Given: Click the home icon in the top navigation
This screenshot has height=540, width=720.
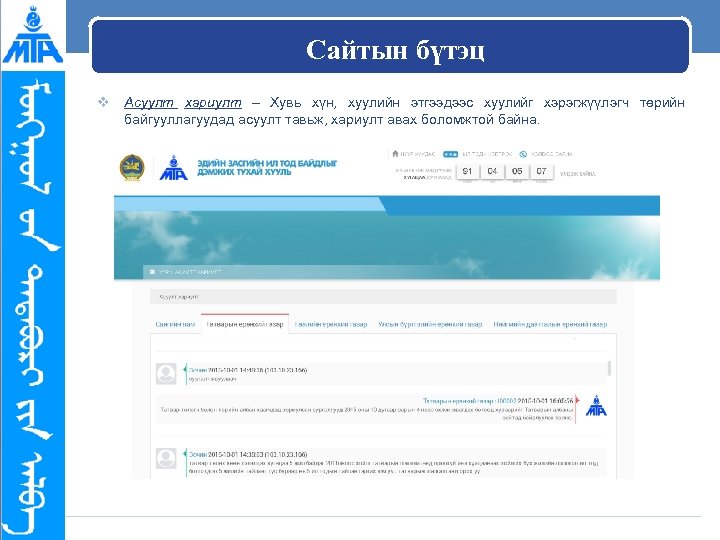Looking at the screenshot, I should pyautogui.click(x=395, y=153).
